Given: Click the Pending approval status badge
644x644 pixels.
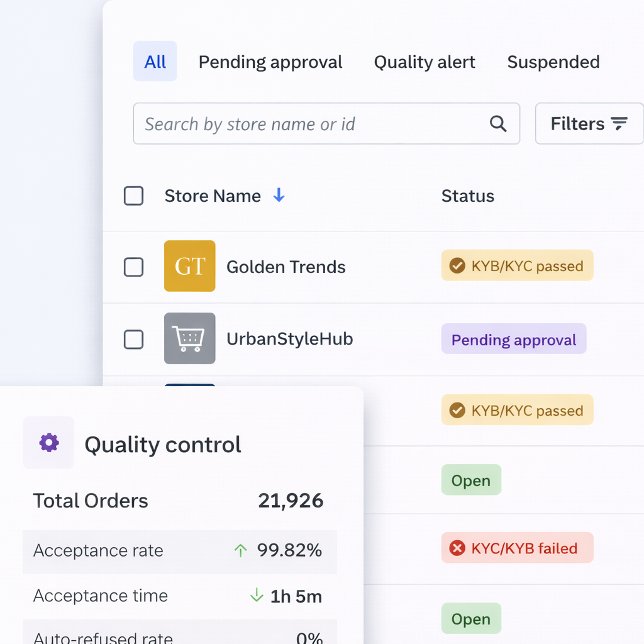Looking at the screenshot, I should tap(514, 339).
